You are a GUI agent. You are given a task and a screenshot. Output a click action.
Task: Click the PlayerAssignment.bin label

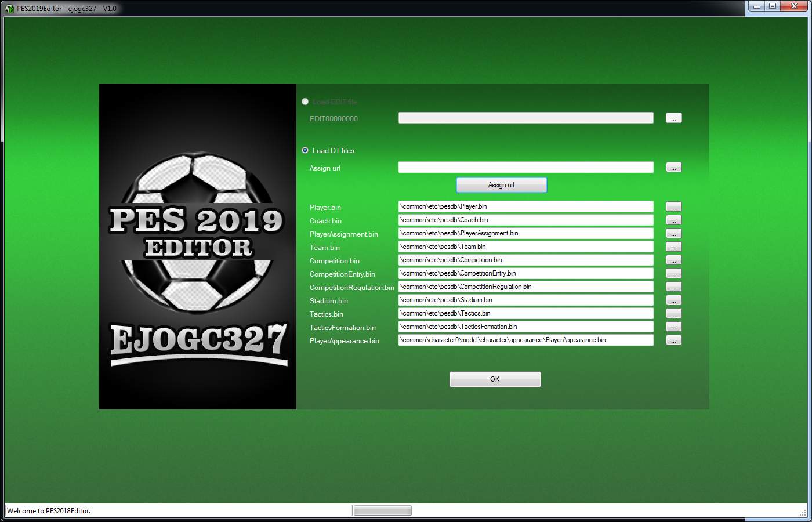point(344,234)
